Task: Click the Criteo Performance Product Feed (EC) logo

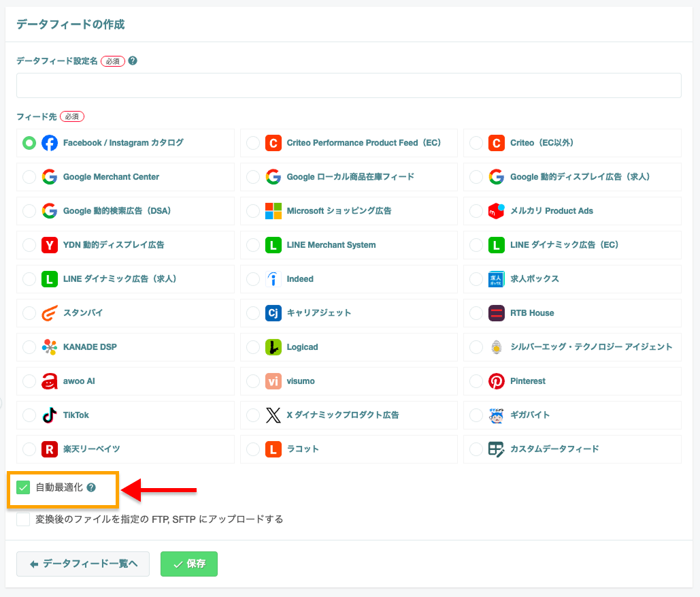Action: 273,143
